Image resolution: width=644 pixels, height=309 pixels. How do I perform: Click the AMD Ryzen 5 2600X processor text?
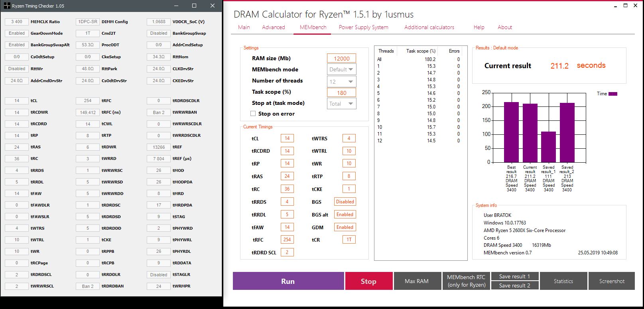(x=524, y=230)
